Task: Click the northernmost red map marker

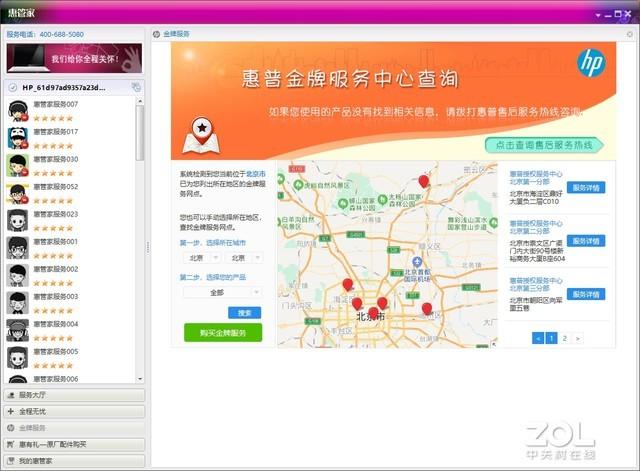Action: pos(424,181)
